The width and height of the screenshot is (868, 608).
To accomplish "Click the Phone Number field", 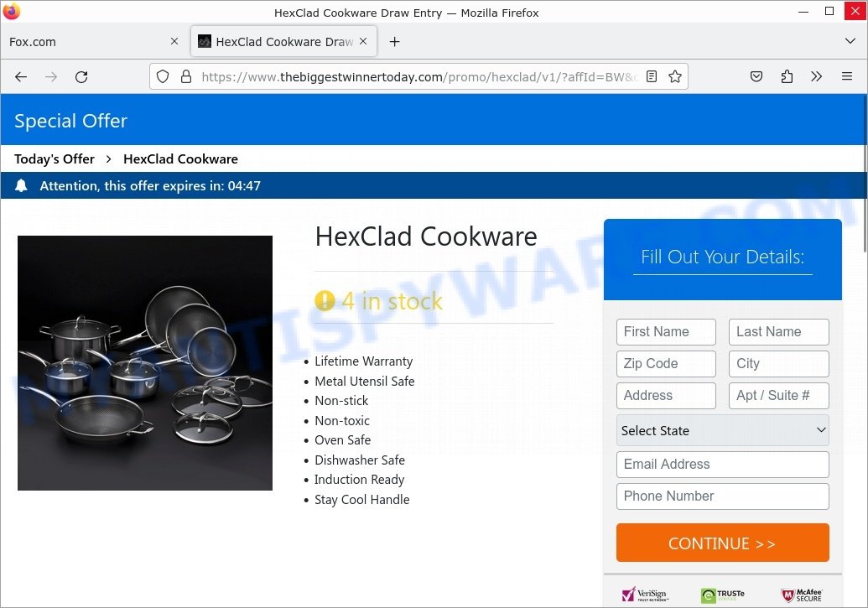I will [x=722, y=496].
